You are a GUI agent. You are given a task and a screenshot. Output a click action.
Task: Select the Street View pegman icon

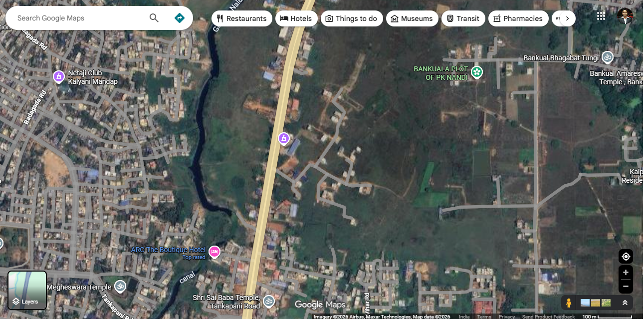click(569, 303)
